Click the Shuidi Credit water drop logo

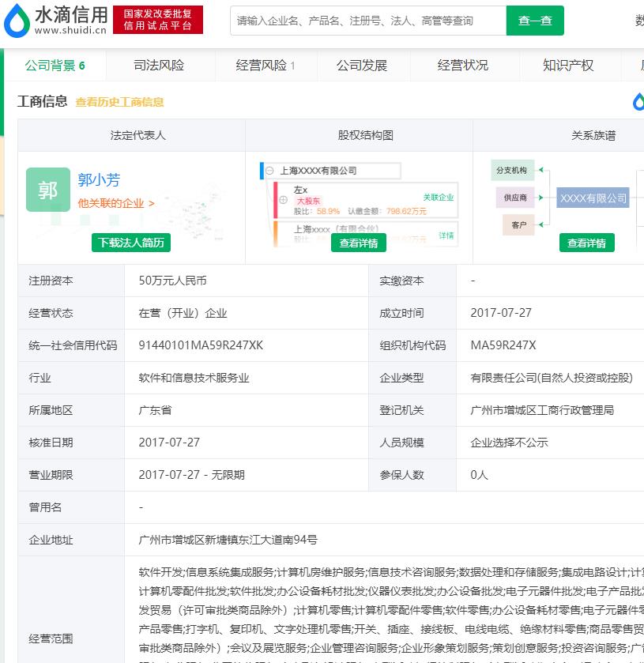[x=16, y=23]
